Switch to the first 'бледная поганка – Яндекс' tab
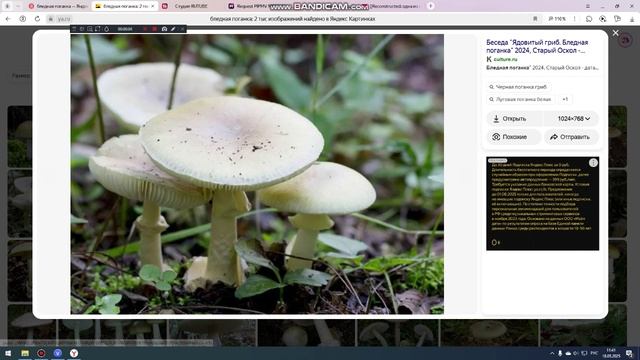Image resolution: width=640 pixels, height=360 pixels. 58,6
